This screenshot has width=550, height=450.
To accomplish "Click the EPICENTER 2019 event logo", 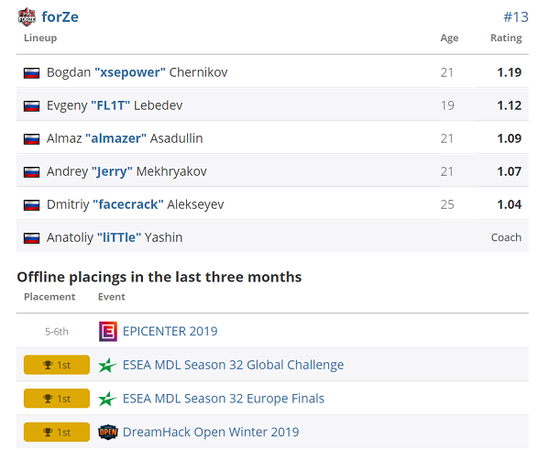I will (x=108, y=331).
